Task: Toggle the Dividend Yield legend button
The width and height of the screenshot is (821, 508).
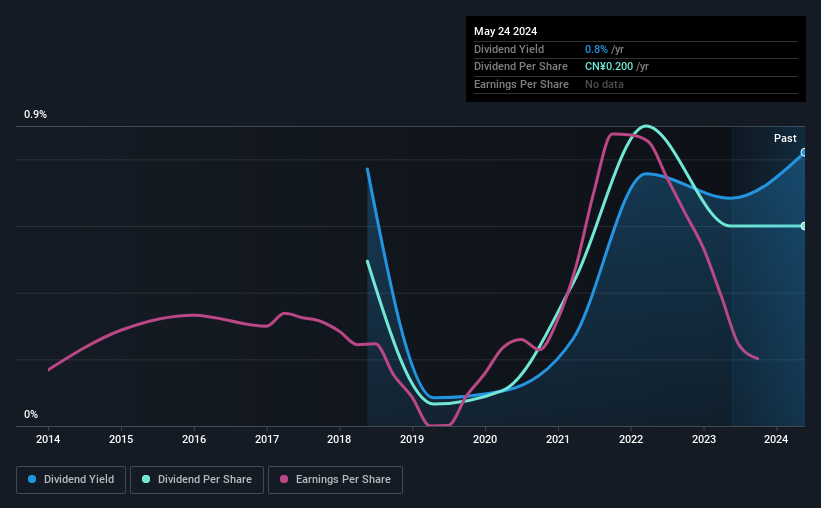Action: coord(71,480)
